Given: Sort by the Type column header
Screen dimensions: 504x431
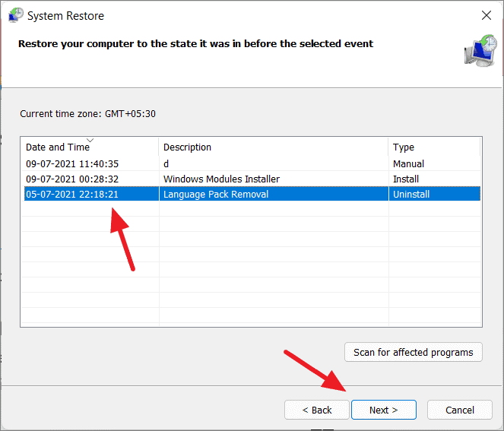Looking at the screenshot, I should coord(435,147).
